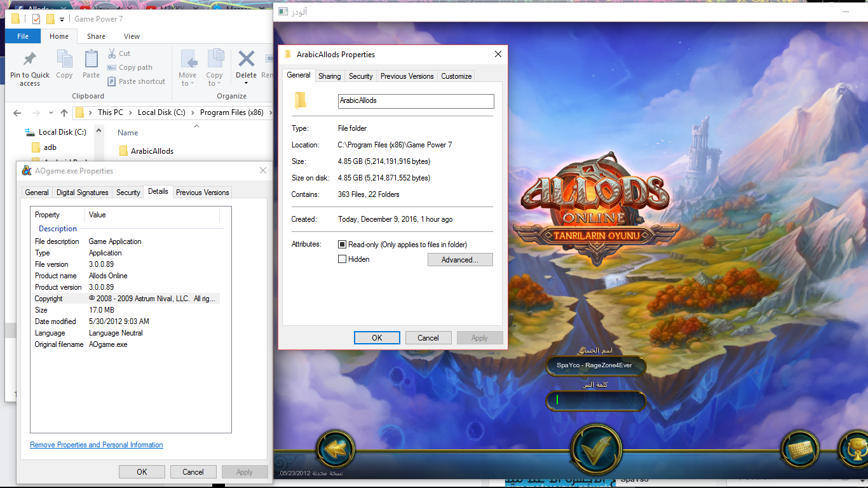Select the File version row
This screenshot has width=868, height=488.
click(x=127, y=264)
